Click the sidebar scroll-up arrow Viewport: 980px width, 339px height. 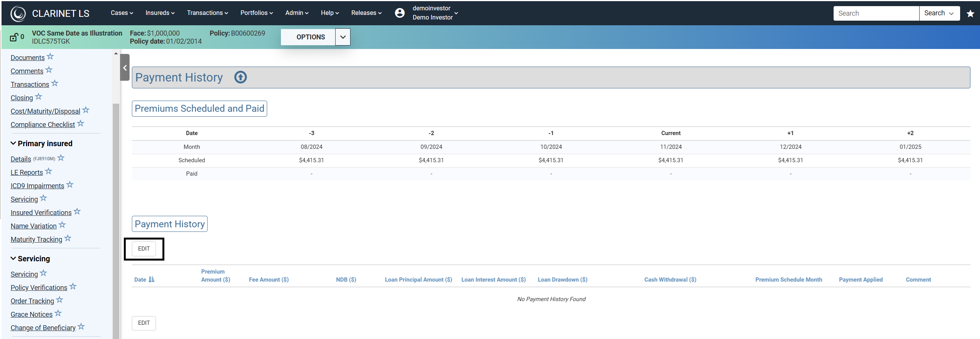[116, 54]
